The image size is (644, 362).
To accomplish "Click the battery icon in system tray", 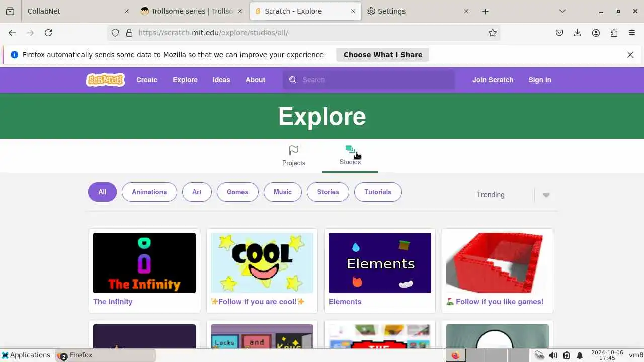I will (567, 355).
